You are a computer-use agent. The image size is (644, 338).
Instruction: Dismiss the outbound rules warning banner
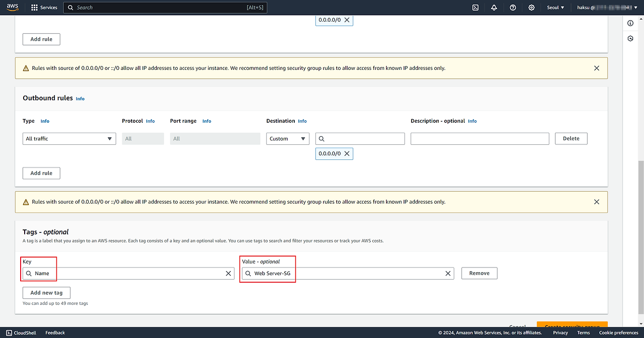[x=597, y=202]
